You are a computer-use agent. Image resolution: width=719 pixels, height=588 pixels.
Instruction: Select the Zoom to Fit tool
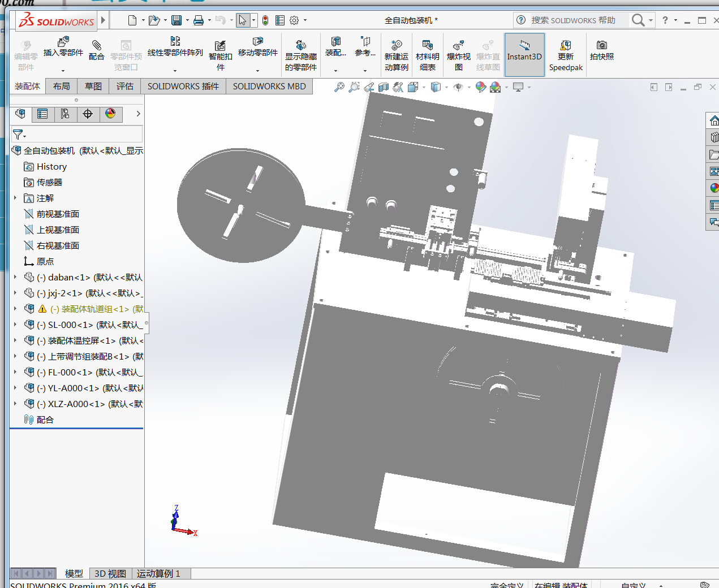tap(339, 86)
